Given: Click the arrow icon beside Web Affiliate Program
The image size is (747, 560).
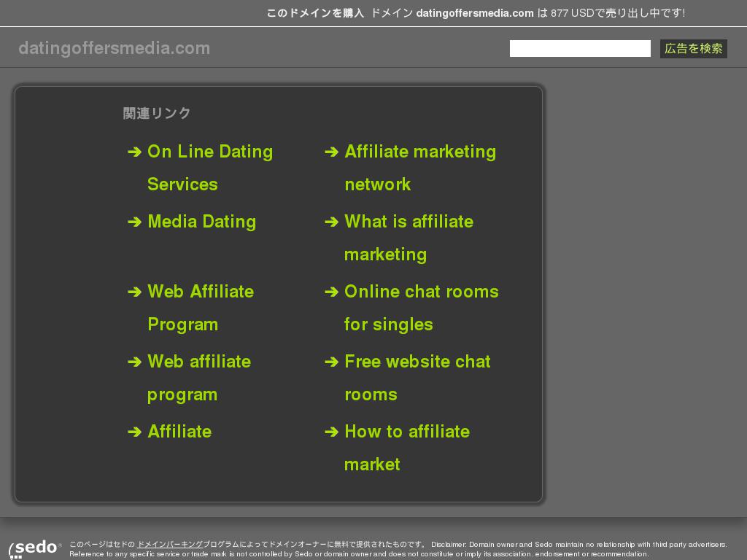Looking at the screenshot, I should click(135, 292).
